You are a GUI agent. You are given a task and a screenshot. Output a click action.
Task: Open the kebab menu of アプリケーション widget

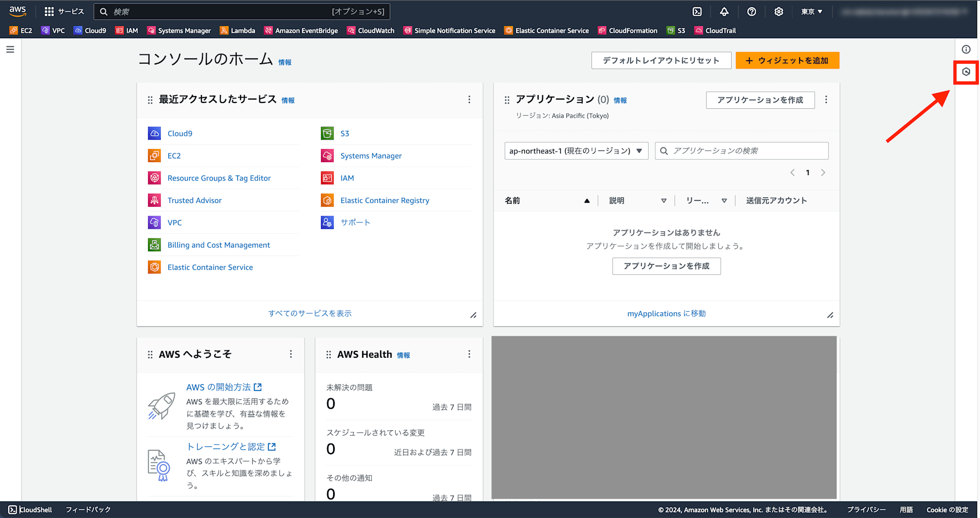coord(826,99)
